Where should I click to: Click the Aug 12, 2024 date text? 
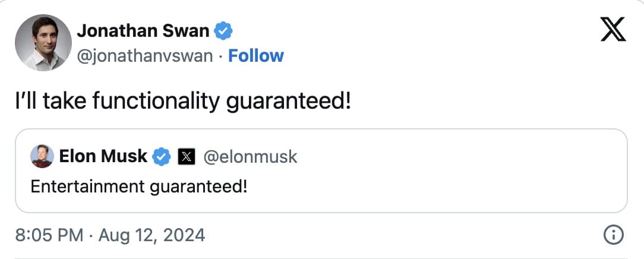pyautogui.click(x=151, y=235)
